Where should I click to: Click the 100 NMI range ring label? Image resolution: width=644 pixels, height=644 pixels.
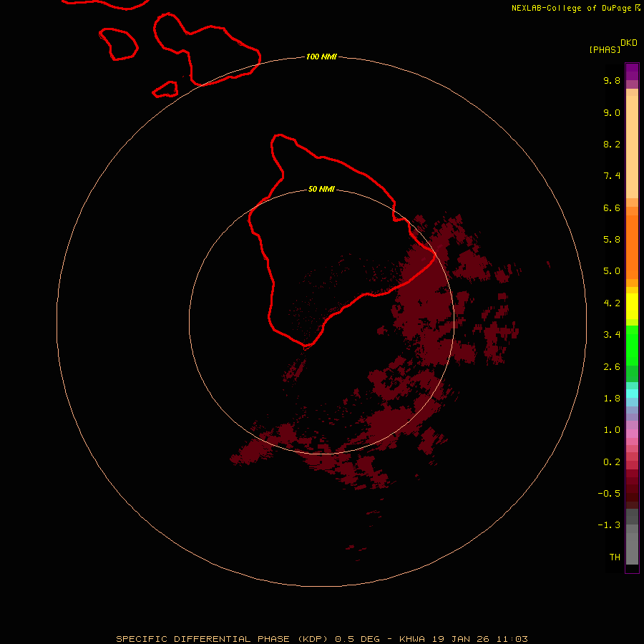point(321,57)
